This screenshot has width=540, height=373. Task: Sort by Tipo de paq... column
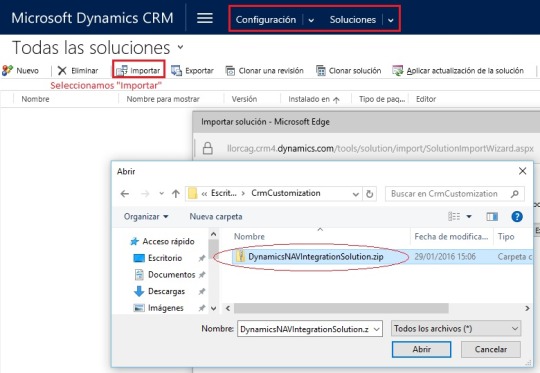coord(382,99)
